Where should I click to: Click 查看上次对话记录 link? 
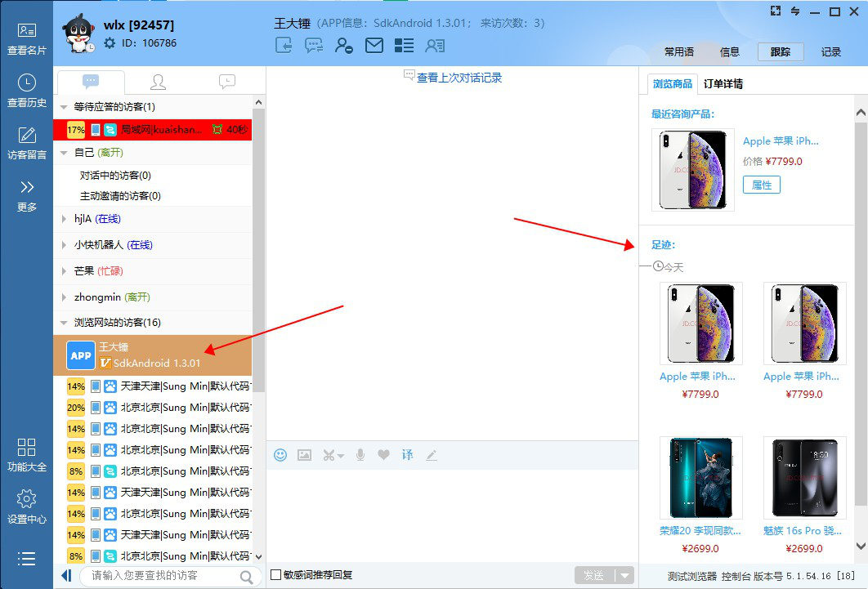(x=459, y=78)
